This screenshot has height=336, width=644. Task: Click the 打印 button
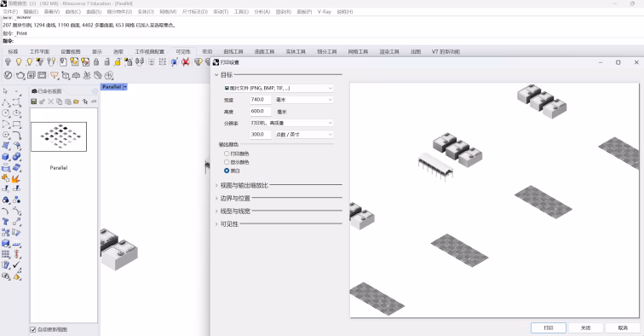click(x=549, y=327)
